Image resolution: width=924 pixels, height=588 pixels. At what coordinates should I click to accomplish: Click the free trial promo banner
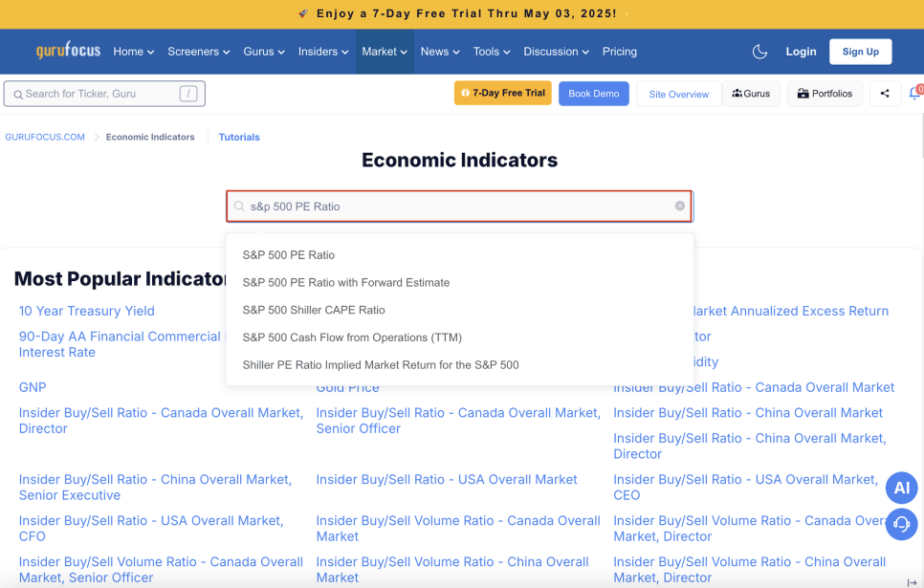(x=462, y=14)
